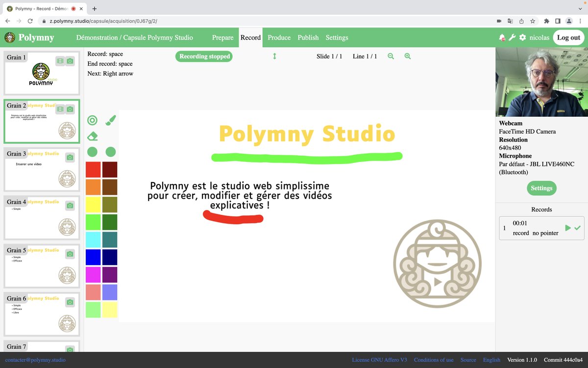This screenshot has width=588, height=368.
Task: Zoom in the slide with the plus magnifier
Action: pyautogui.click(x=408, y=56)
